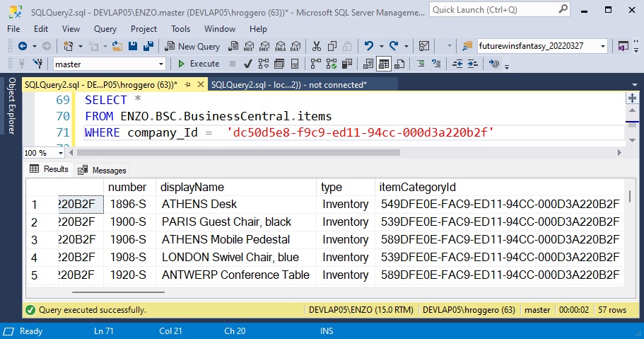Viewport: 644px width, 339px height.
Task: Switch to the Messages tab
Action: click(103, 170)
